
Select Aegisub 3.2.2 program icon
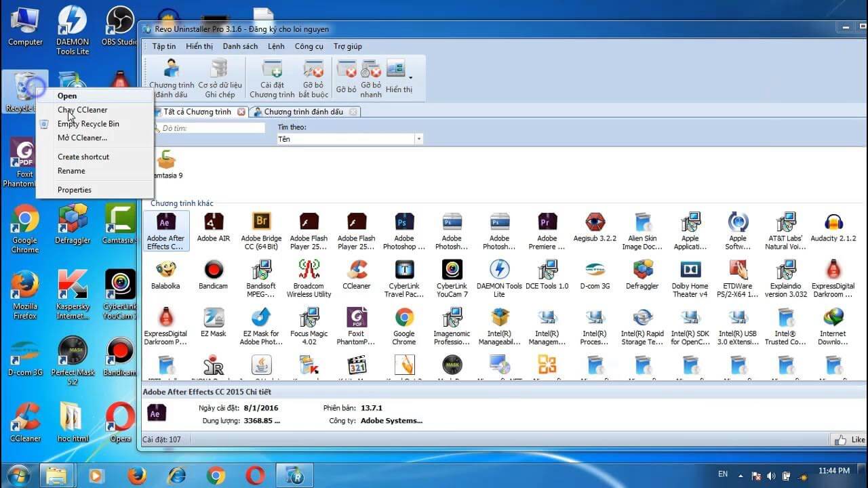595,227
